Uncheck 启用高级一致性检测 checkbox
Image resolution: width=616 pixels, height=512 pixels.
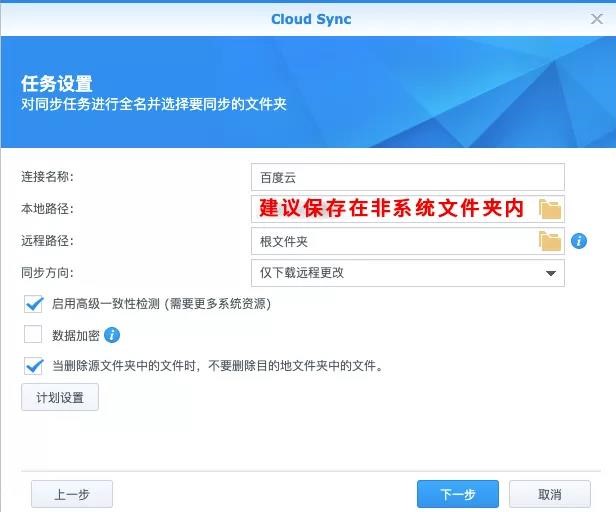[x=33, y=304]
